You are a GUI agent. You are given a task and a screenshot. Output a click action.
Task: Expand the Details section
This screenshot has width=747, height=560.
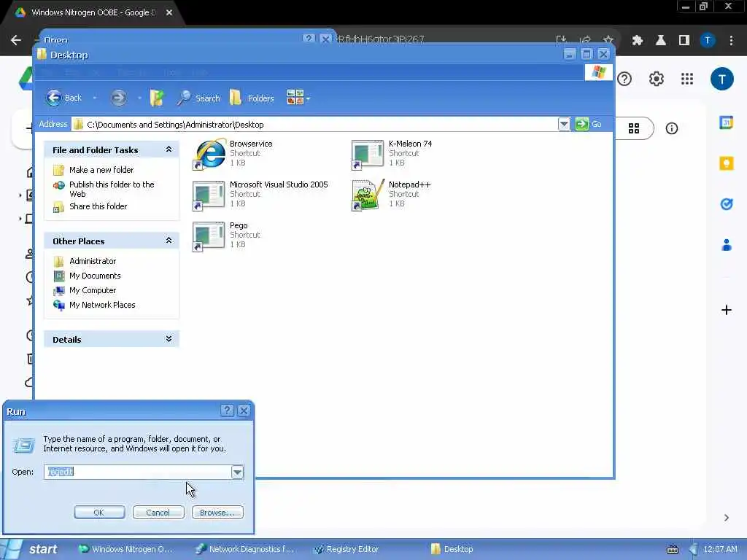coord(169,338)
